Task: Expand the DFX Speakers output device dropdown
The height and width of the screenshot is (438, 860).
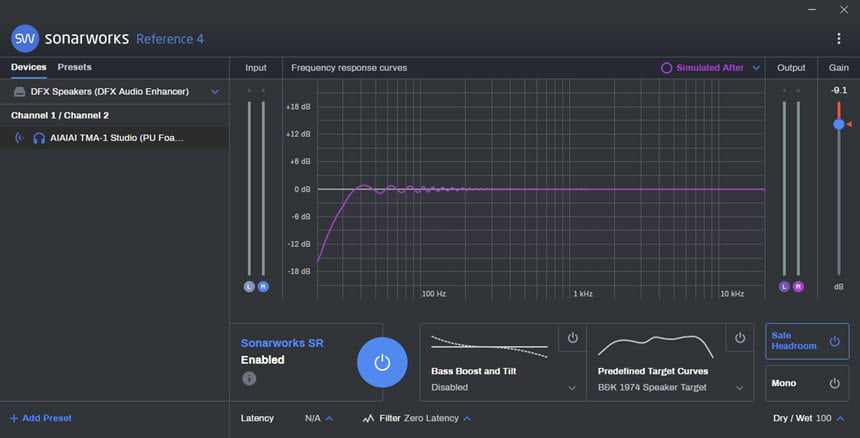Action: (x=215, y=92)
